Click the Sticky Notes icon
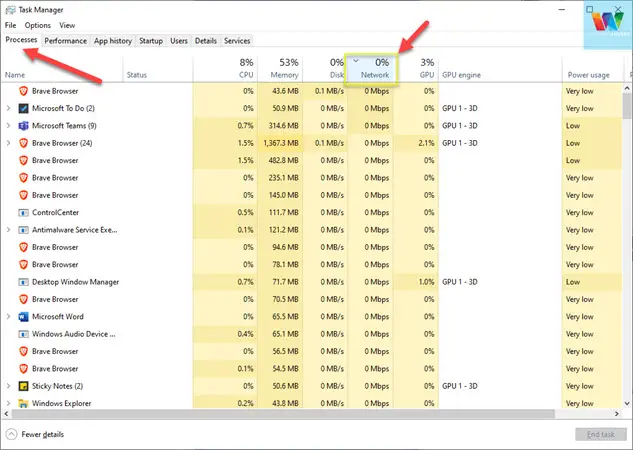 pyautogui.click(x=23, y=386)
